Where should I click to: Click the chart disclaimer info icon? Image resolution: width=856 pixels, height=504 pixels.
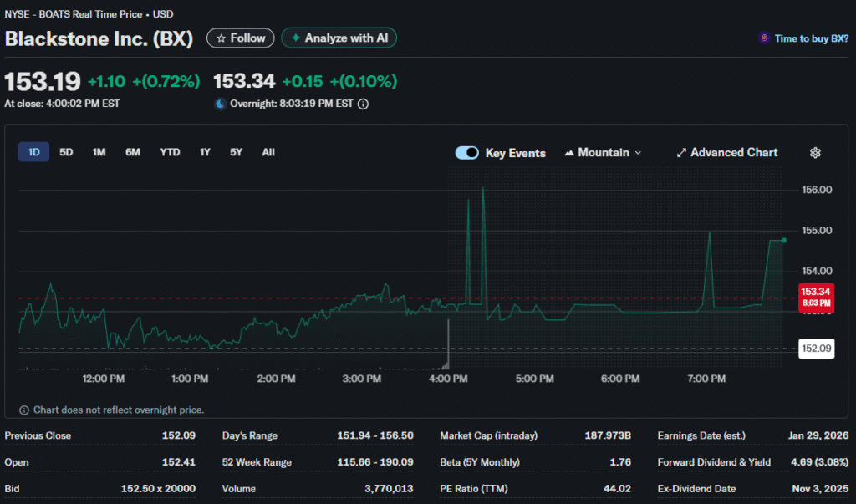coord(24,410)
